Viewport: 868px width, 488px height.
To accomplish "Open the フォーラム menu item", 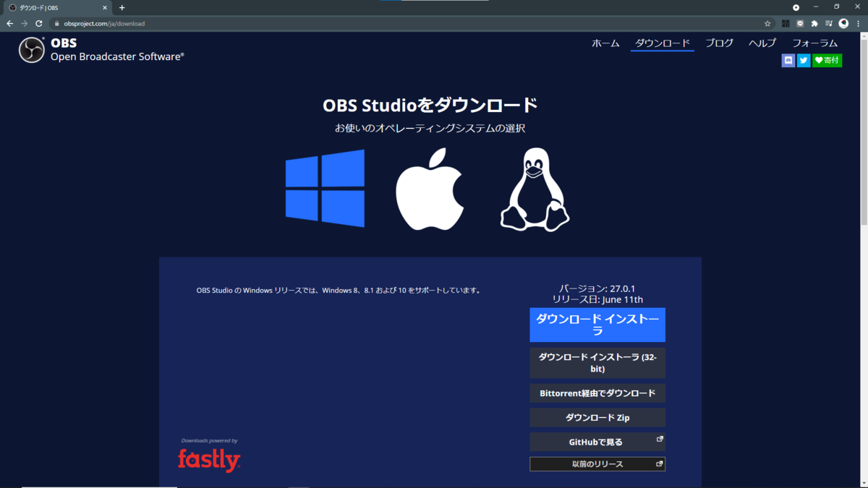I will tap(814, 43).
